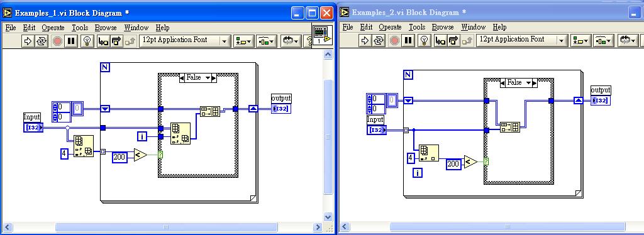Toggle Highlight Execution lightbulb in Examples_2 toolbar
The height and width of the screenshot is (235, 644).
tap(425, 40)
